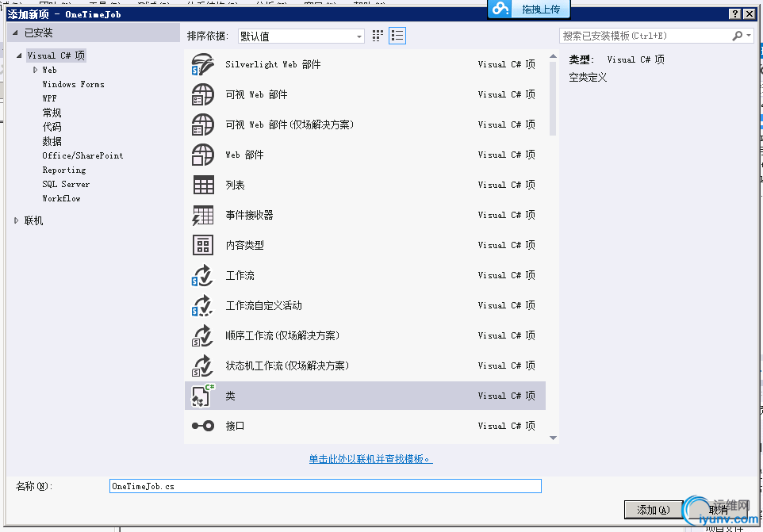Open the 排序依据 默认值 dropdown
The height and width of the screenshot is (532, 763).
pos(301,36)
